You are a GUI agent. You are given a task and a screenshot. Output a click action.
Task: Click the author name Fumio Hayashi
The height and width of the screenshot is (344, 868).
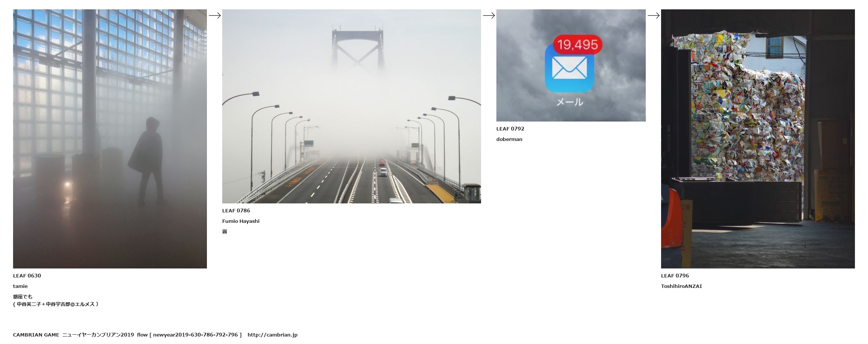click(x=241, y=221)
